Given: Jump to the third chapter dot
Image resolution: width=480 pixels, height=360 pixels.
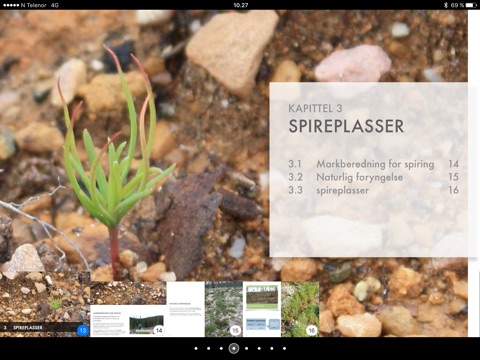Looking at the screenshot, I should tap(221, 349).
